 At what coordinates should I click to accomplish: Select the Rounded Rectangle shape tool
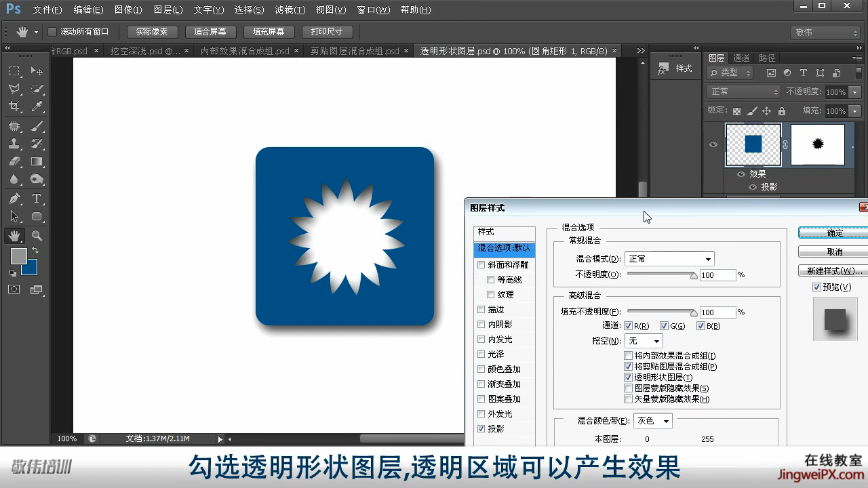tap(37, 216)
